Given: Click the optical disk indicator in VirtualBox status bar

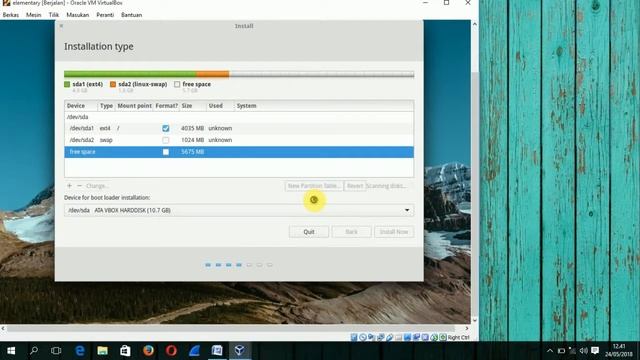Looking at the screenshot, I should coord(363,337).
